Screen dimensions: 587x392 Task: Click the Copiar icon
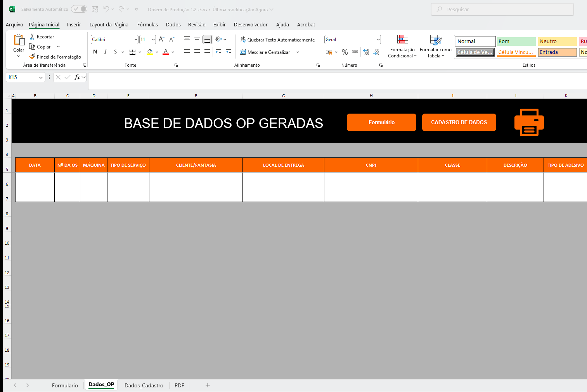coord(32,47)
